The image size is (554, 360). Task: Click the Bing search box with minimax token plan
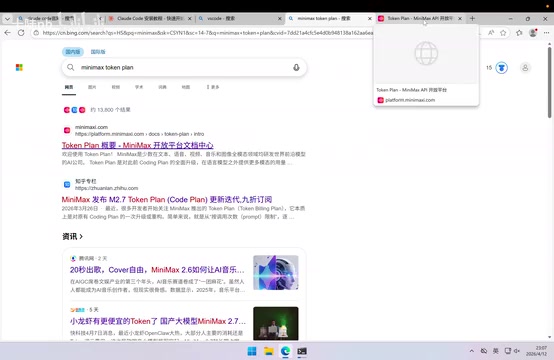click(184, 67)
